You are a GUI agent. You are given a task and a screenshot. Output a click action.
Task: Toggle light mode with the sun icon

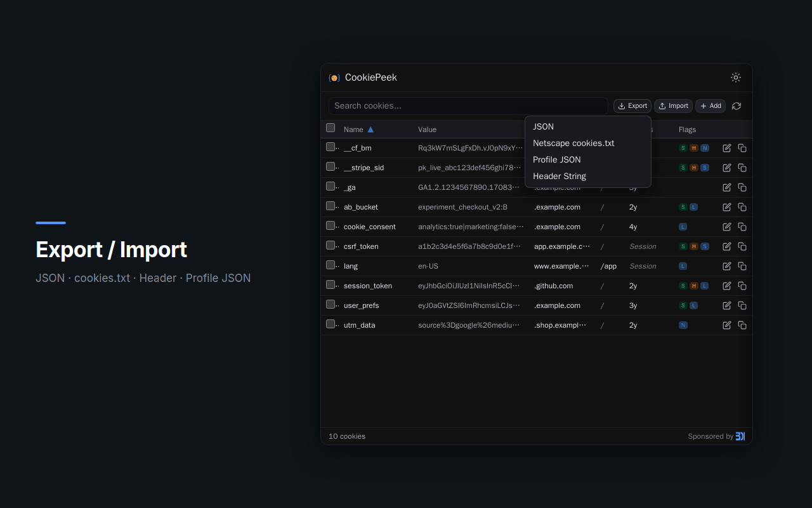735,77
